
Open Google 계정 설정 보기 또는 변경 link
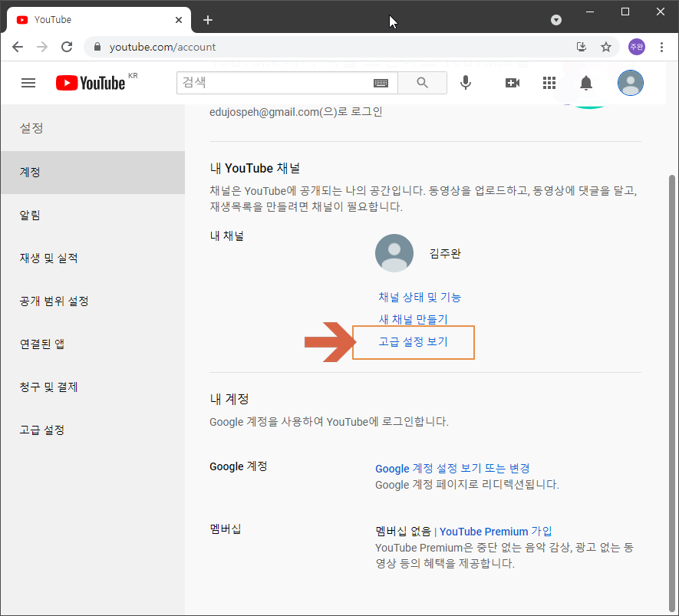pos(453,469)
